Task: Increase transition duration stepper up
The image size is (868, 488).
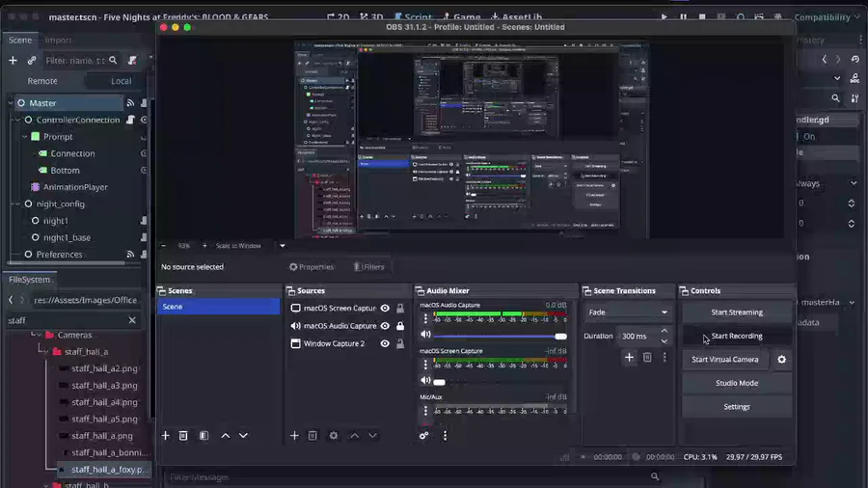Action: coord(665,331)
